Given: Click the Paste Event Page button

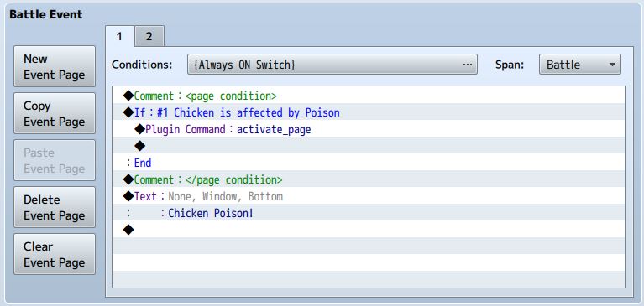Looking at the screenshot, I should (55, 160).
